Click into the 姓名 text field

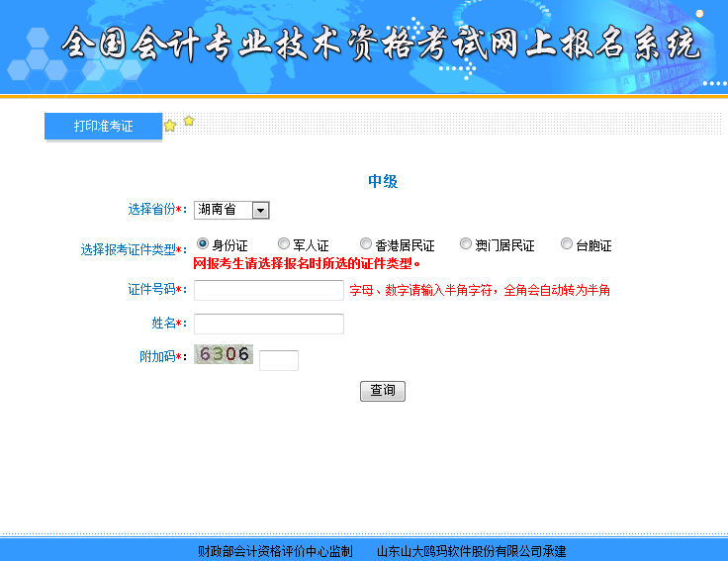tap(269, 324)
